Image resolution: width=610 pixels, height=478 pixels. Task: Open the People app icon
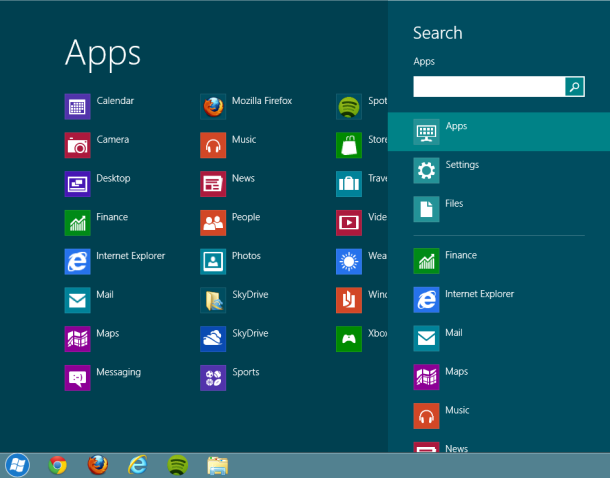pyautogui.click(x=213, y=223)
